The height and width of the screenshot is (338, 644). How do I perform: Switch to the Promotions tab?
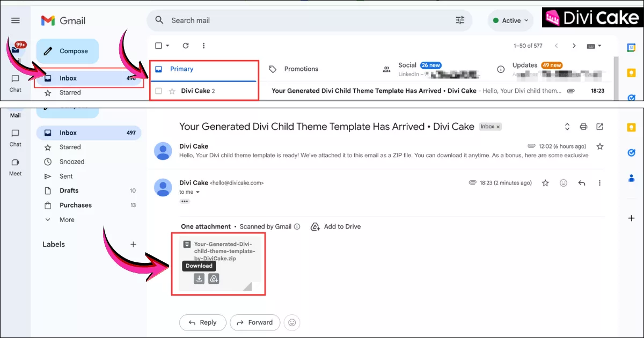pyautogui.click(x=294, y=69)
